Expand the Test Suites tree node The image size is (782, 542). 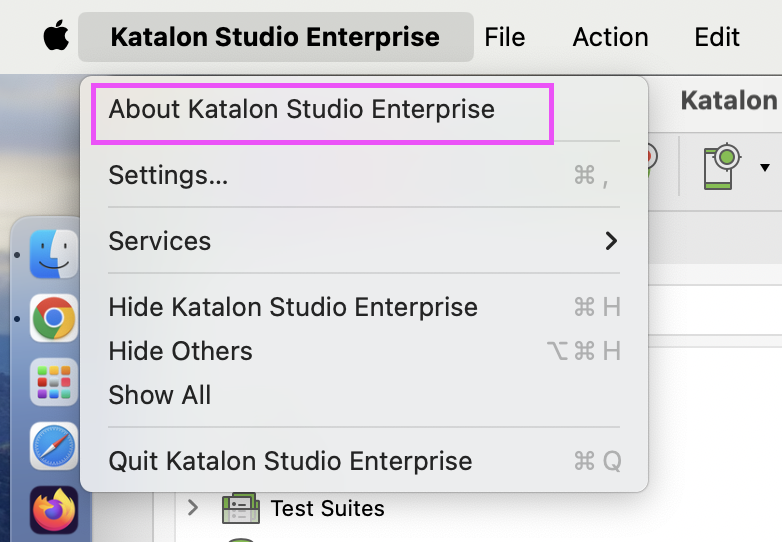193,508
